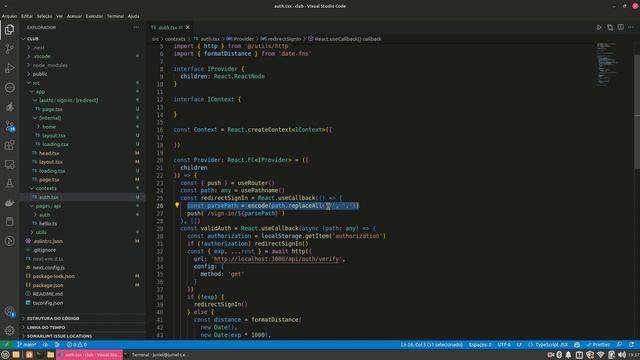This screenshot has width=640, height=360.
Task: Open the Terminal menu
Action: pyautogui.click(x=115, y=16)
